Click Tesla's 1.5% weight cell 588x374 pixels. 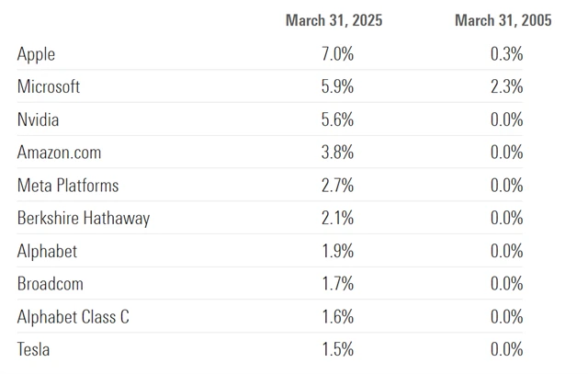coord(336,349)
